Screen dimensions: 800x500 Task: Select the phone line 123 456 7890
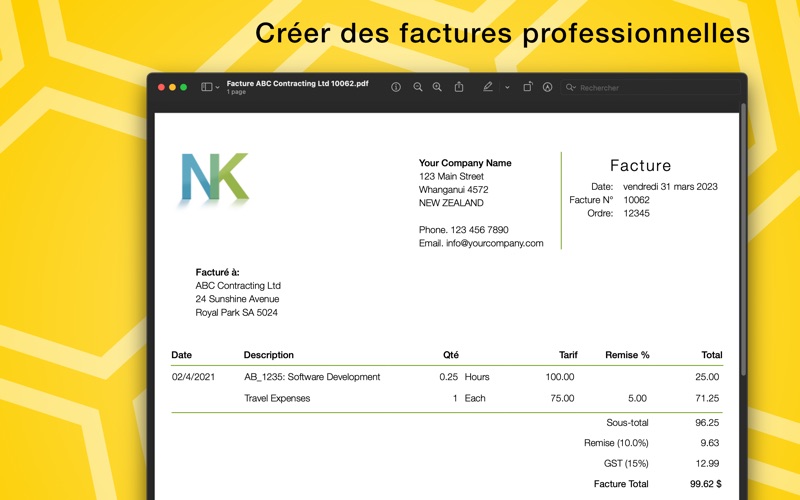pos(463,230)
